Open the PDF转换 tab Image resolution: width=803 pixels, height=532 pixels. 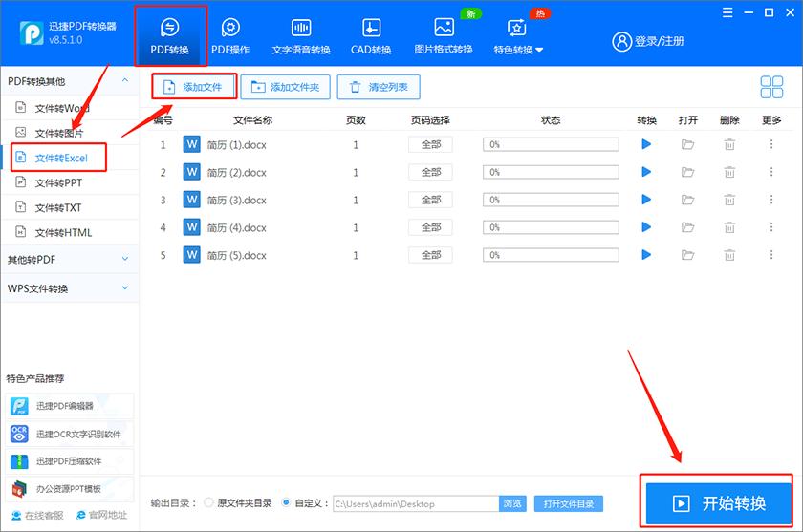coord(170,35)
